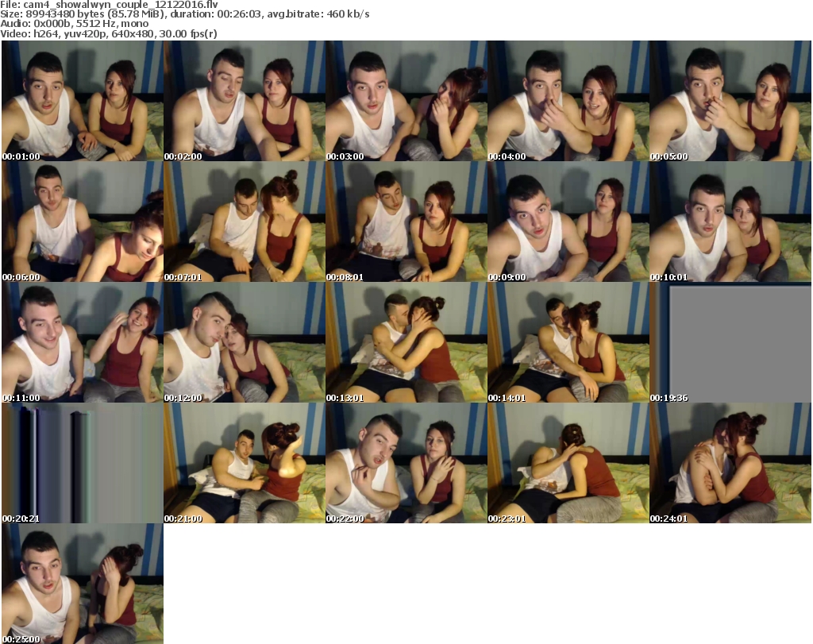This screenshot has height=644, width=813.
Task: Click the corrupted striped frame at 00:20:21
Action: tap(83, 463)
